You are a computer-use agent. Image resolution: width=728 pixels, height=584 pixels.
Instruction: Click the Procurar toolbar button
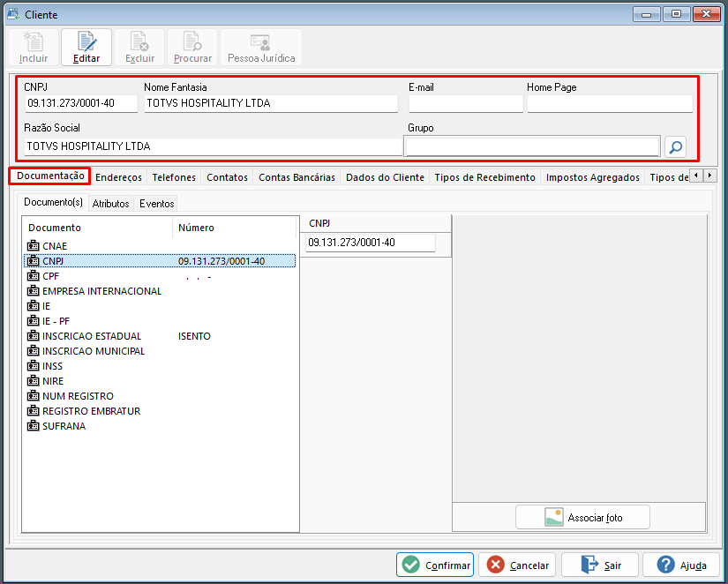(192, 48)
